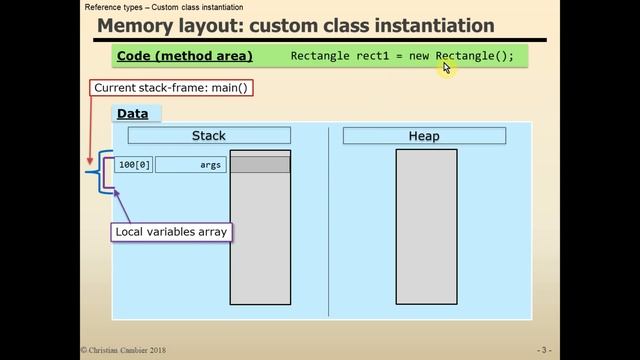Click the 'Memory layout: custom class instantiation' title

click(296, 26)
